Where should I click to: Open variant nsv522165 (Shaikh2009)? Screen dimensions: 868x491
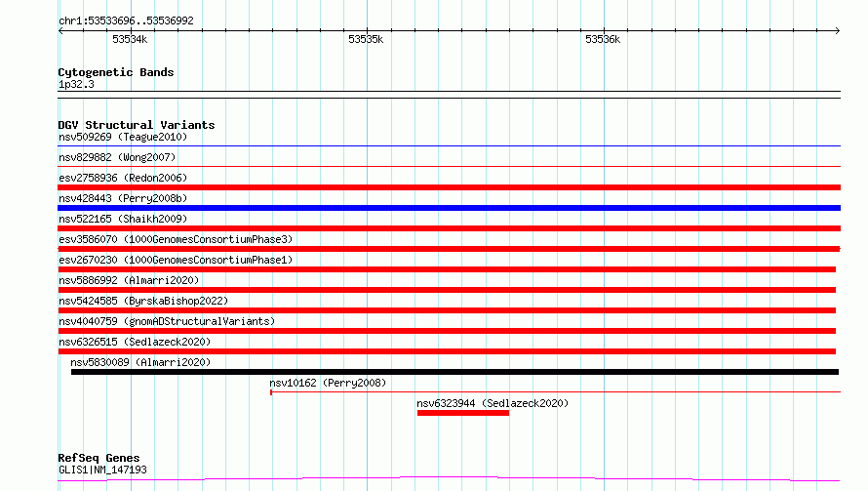(x=123, y=219)
